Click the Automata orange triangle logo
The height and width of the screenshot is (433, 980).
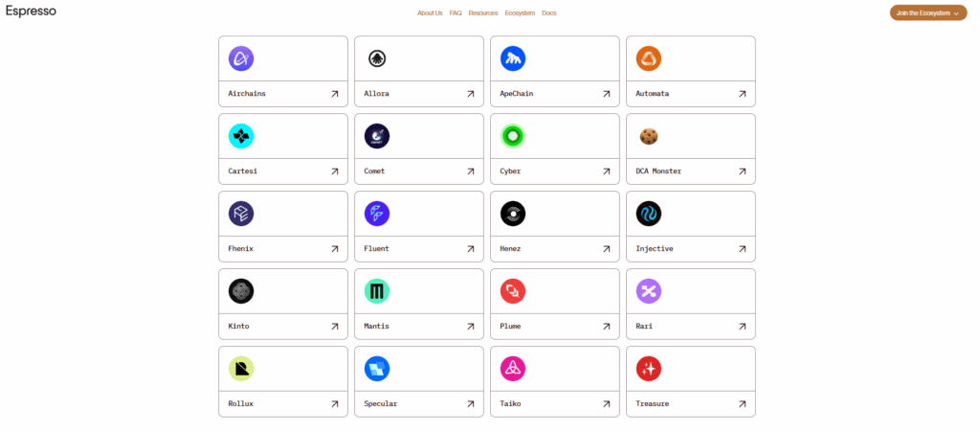tap(649, 58)
